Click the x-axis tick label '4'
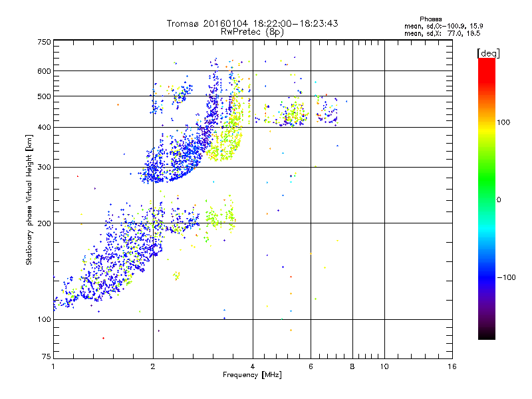 point(253,366)
